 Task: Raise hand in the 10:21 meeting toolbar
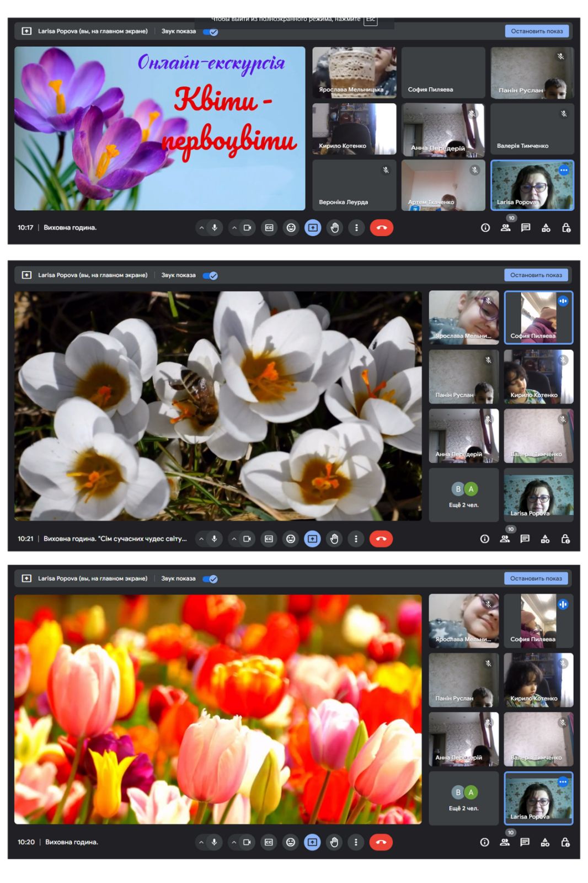coord(334,539)
